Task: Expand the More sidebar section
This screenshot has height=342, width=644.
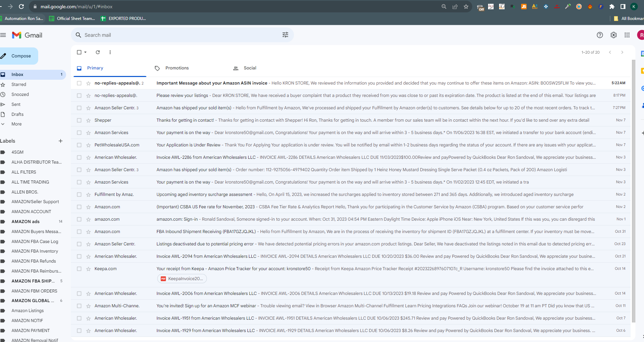Action: pos(16,124)
